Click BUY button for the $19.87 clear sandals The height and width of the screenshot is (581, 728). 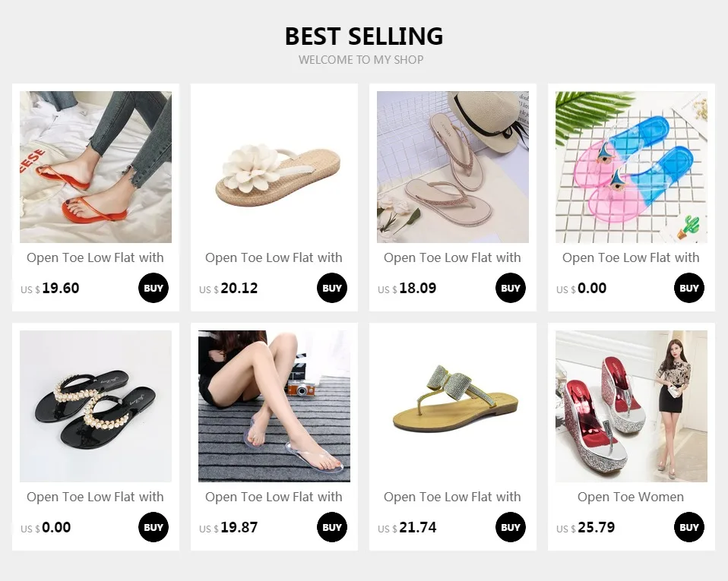(x=332, y=527)
